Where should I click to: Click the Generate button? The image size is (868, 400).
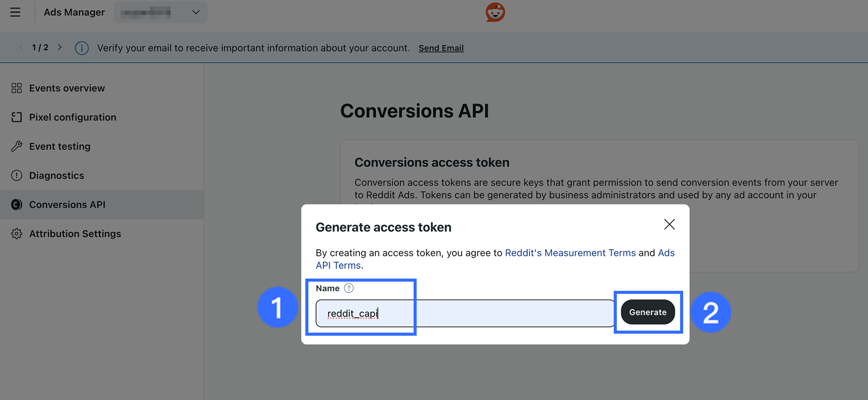tap(647, 312)
